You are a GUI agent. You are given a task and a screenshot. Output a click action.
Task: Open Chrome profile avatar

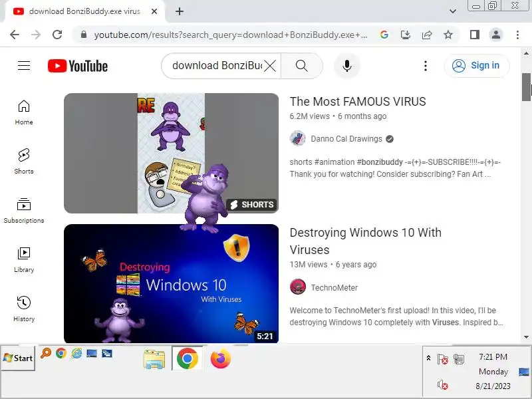coord(496,35)
